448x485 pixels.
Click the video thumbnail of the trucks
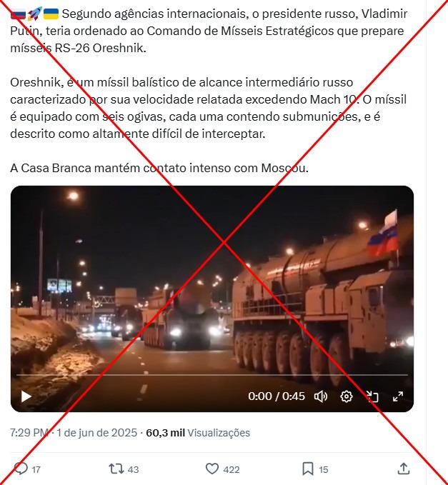(x=212, y=299)
